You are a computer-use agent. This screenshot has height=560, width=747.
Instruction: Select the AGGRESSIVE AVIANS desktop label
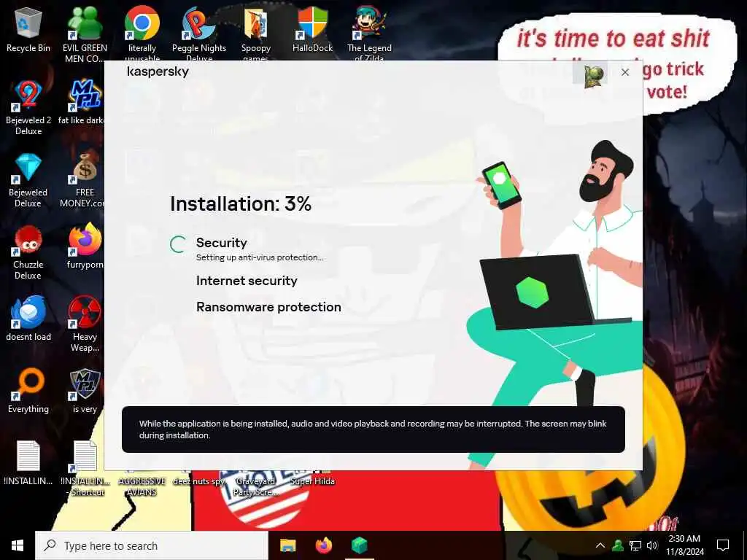(142, 486)
